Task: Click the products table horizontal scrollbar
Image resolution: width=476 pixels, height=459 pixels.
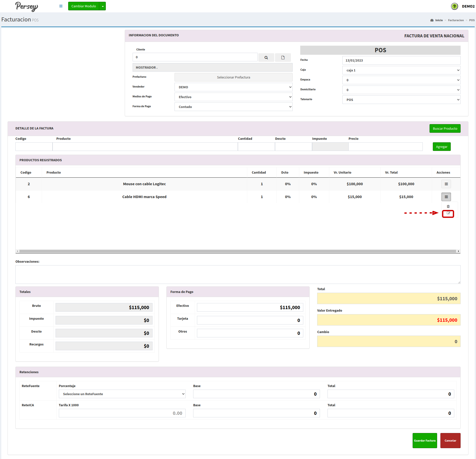Action: point(237,251)
